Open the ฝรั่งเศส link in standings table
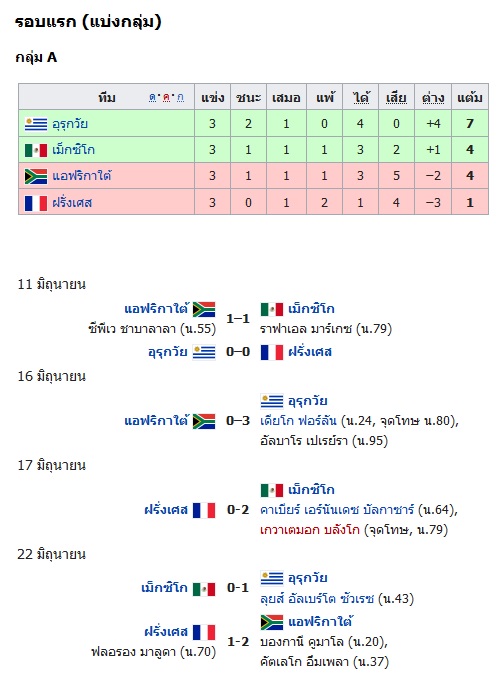 [x=72, y=203]
